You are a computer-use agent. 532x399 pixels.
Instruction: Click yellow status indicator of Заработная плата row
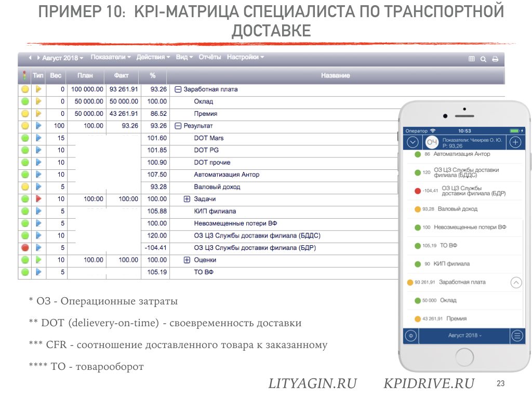coord(25,89)
